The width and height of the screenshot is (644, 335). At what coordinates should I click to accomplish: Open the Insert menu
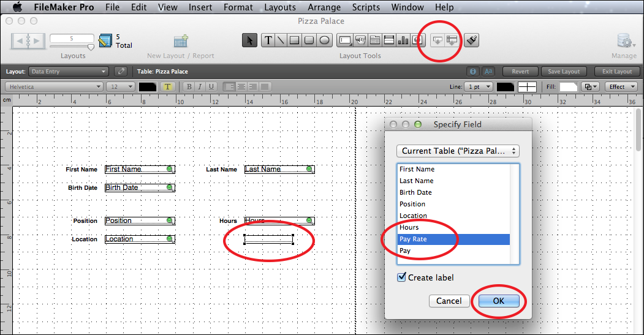coord(200,7)
